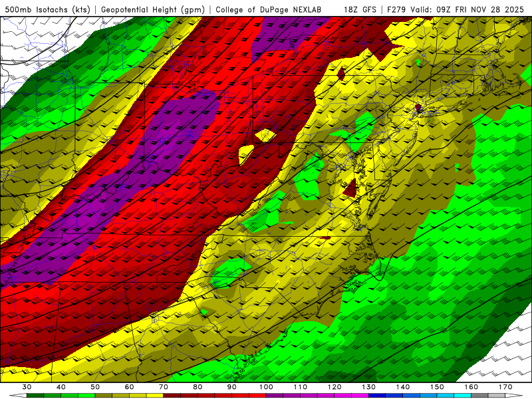Select the light gray legend swatch
532x399 pixels.
pyautogui.click(x=496, y=396)
